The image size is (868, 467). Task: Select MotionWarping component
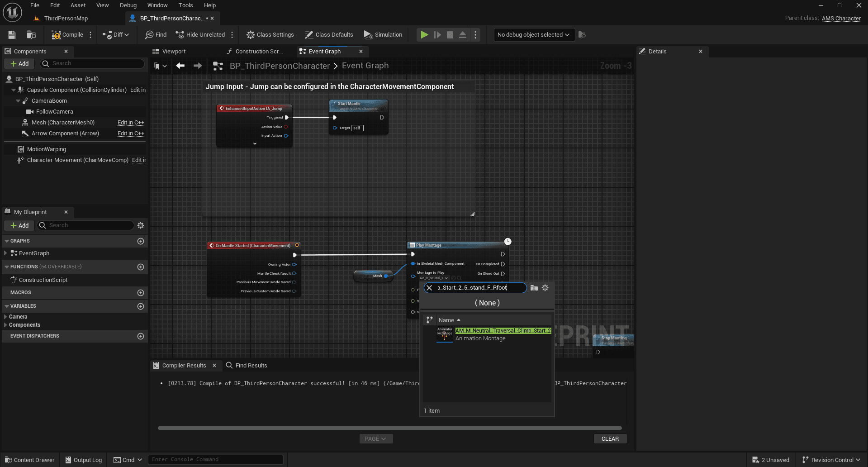46,149
